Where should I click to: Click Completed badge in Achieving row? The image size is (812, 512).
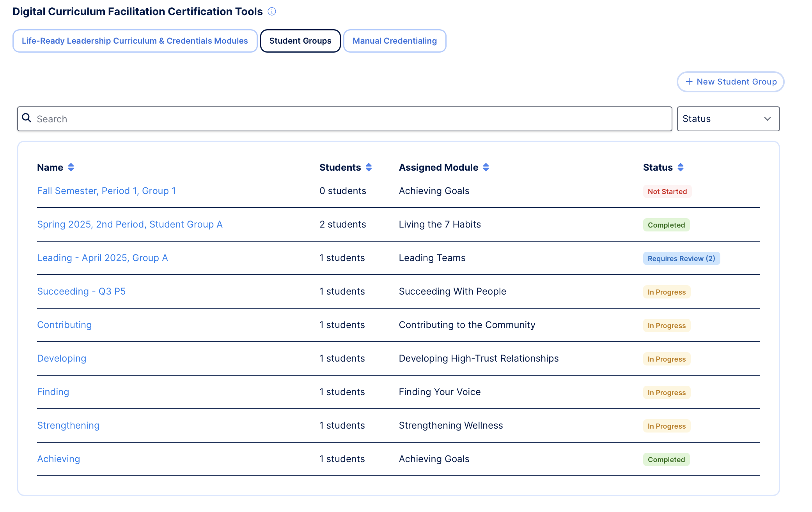[x=666, y=459]
